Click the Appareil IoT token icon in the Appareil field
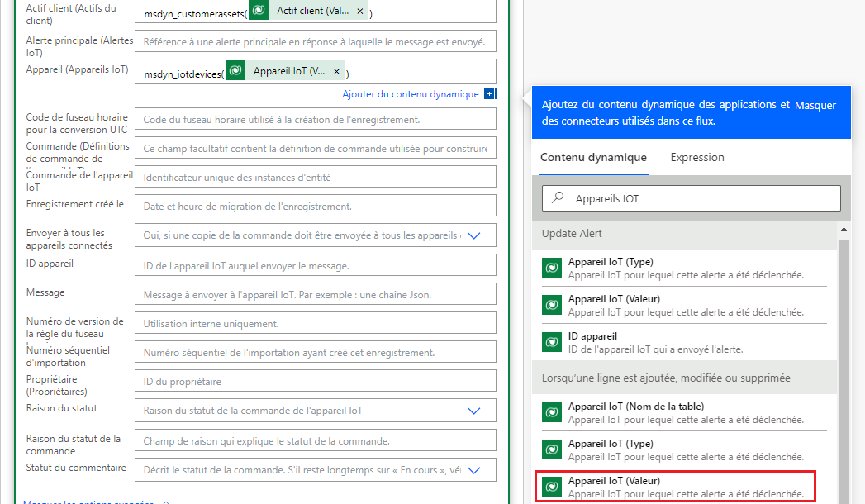Viewport: 865px width, 504px height. [235, 70]
